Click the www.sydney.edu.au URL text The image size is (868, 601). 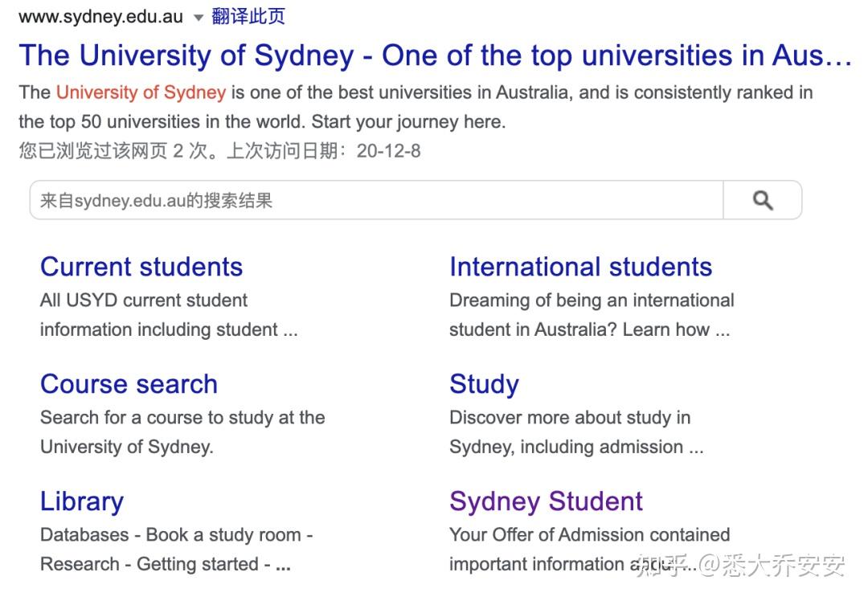tap(100, 17)
